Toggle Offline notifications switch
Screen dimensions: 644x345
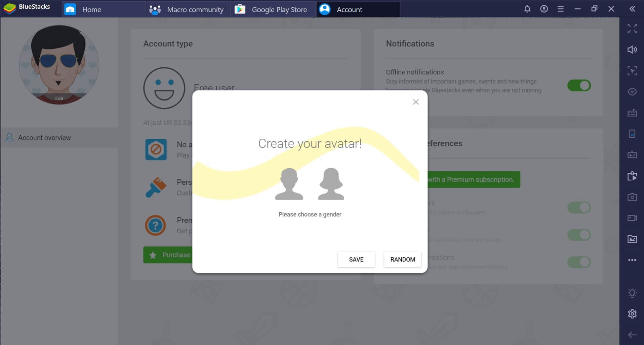tap(579, 85)
